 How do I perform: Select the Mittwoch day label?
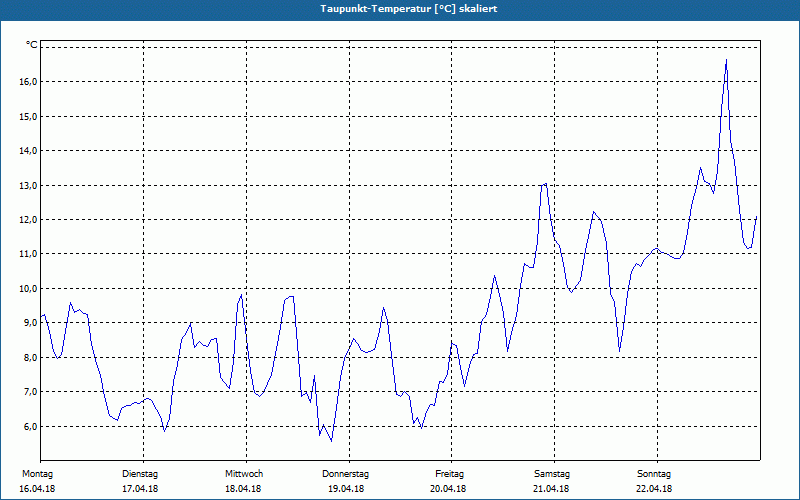tap(244, 474)
